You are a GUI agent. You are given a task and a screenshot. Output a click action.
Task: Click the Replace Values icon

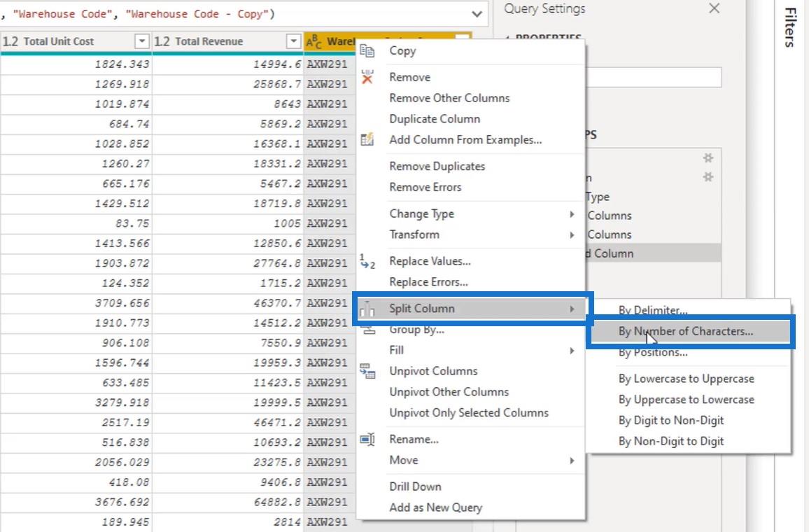pos(367,261)
